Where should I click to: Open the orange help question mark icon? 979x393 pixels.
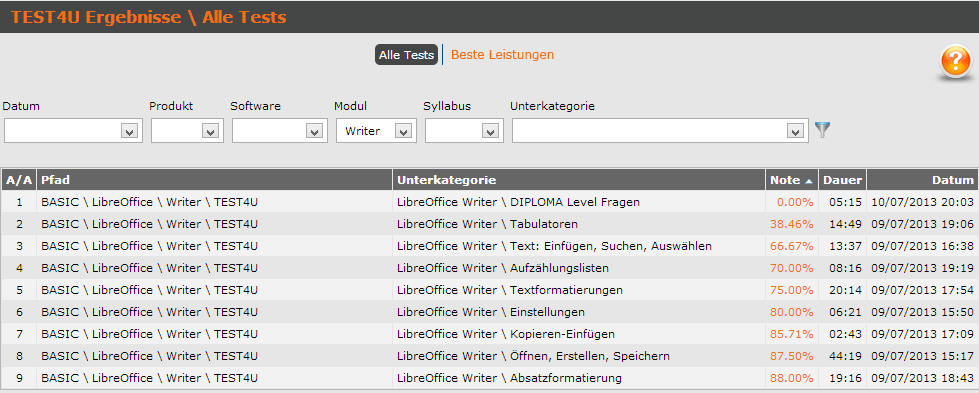955,62
